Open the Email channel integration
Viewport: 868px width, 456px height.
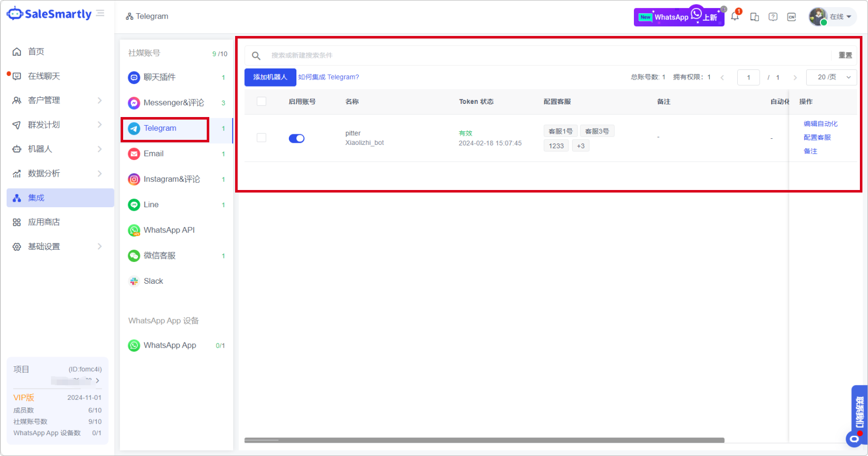click(x=153, y=154)
